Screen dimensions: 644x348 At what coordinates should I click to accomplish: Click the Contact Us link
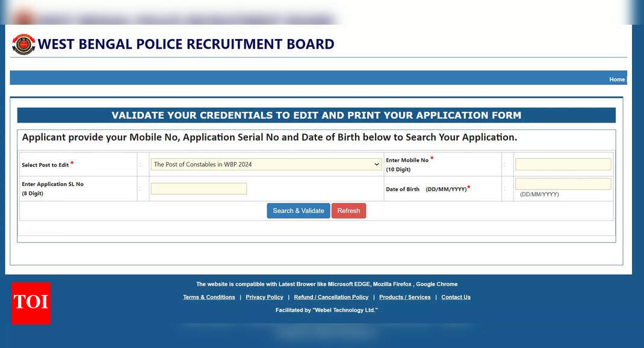456,297
